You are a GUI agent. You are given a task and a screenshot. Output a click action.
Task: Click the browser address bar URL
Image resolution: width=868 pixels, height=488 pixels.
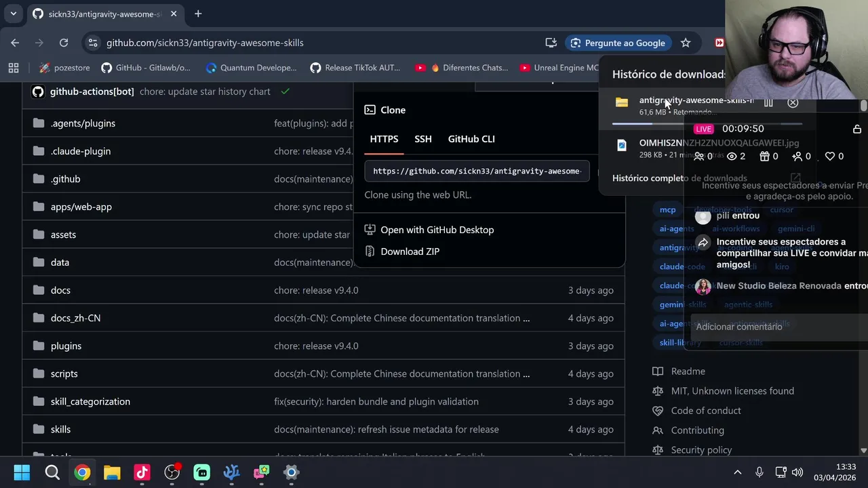click(x=205, y=43)
